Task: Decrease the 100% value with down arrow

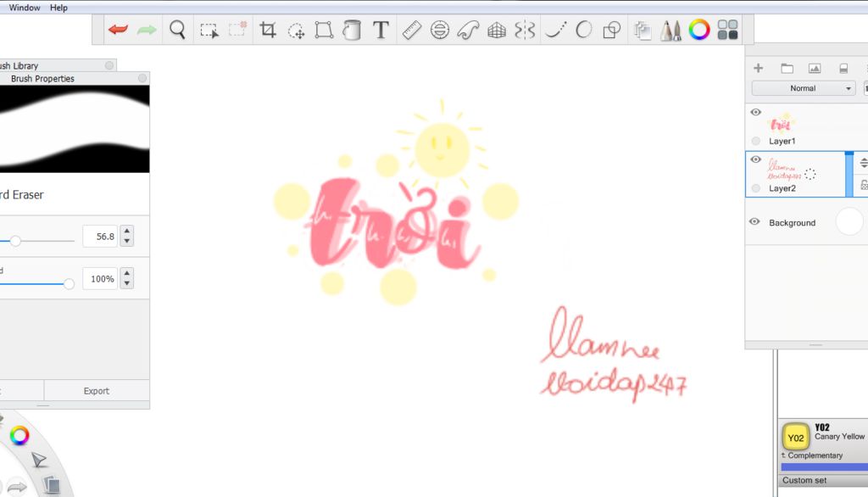Action: coord(127,283)
